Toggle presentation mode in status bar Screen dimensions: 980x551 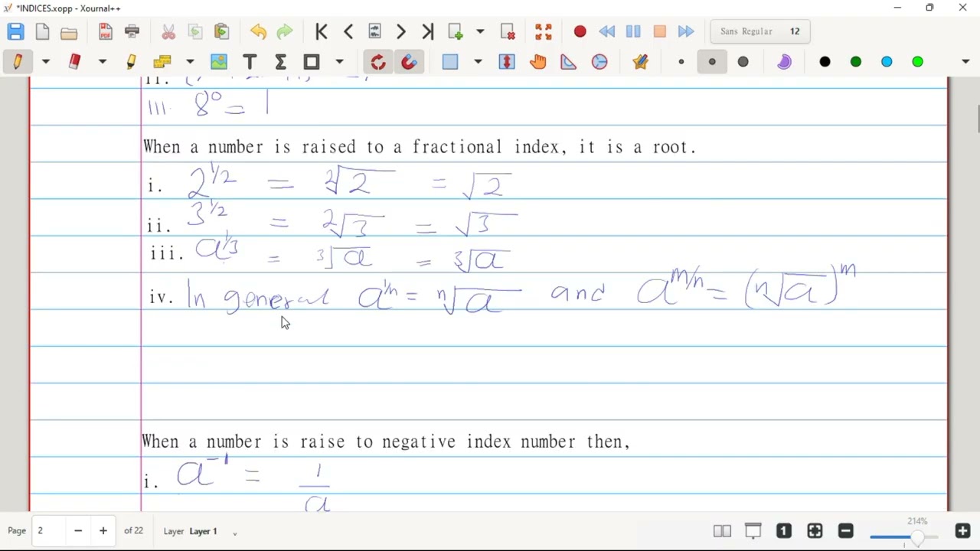point(753,531)
